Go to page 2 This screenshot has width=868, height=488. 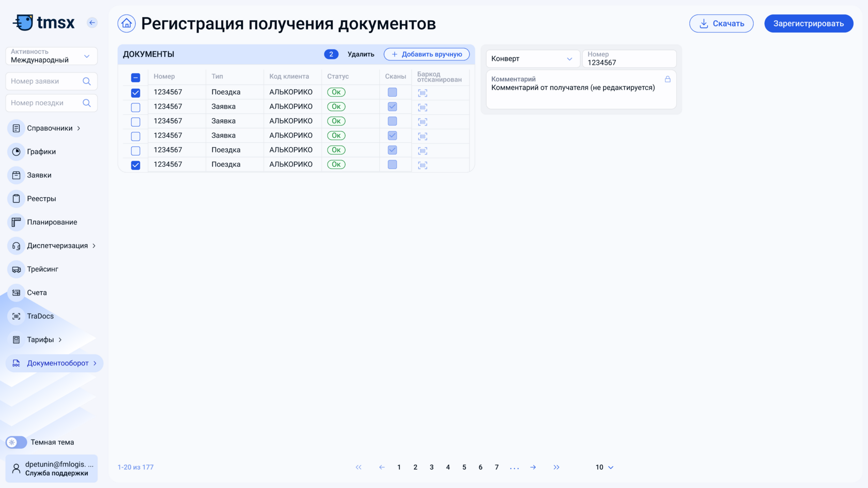click(x=415, y=467)
